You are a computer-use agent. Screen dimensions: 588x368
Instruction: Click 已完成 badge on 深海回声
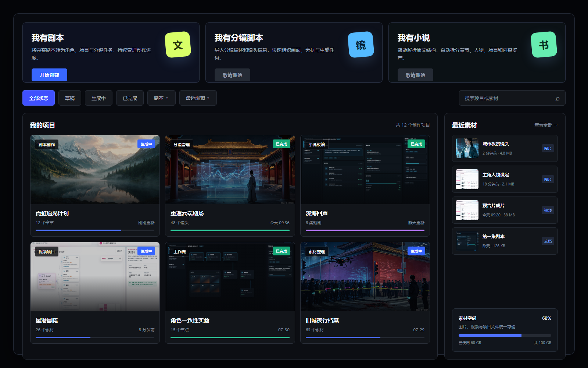tap(416, 144)
